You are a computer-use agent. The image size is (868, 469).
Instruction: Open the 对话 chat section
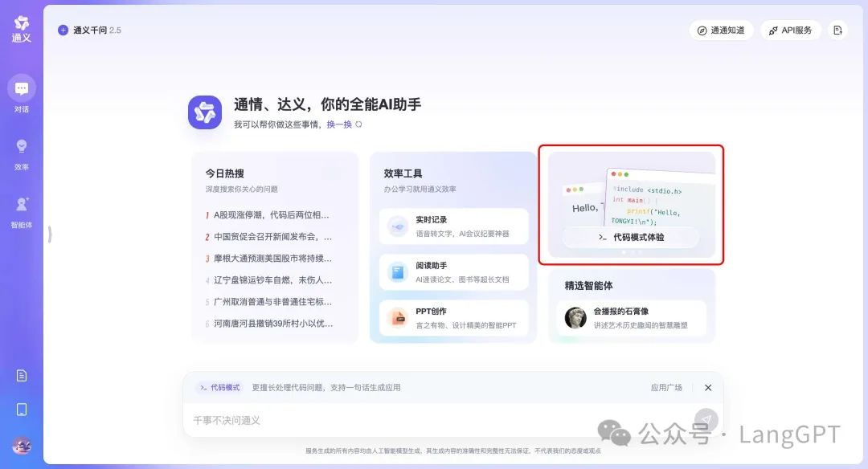point(22,94)
